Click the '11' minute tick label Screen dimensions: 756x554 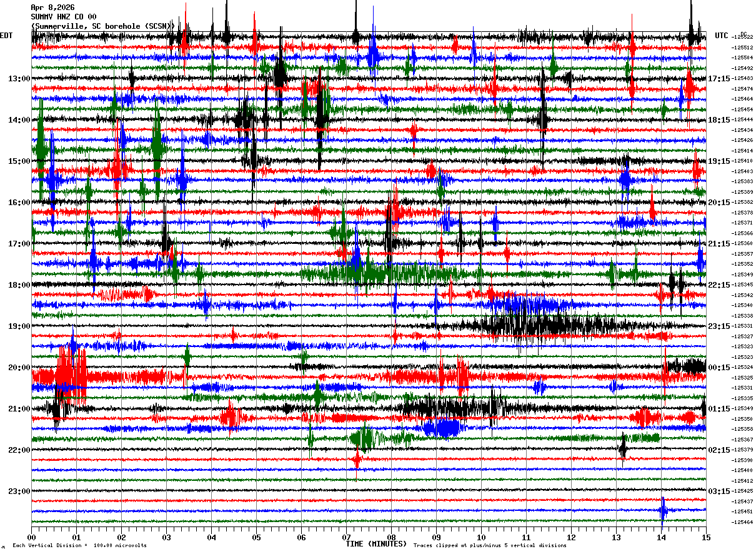point(526,538)
